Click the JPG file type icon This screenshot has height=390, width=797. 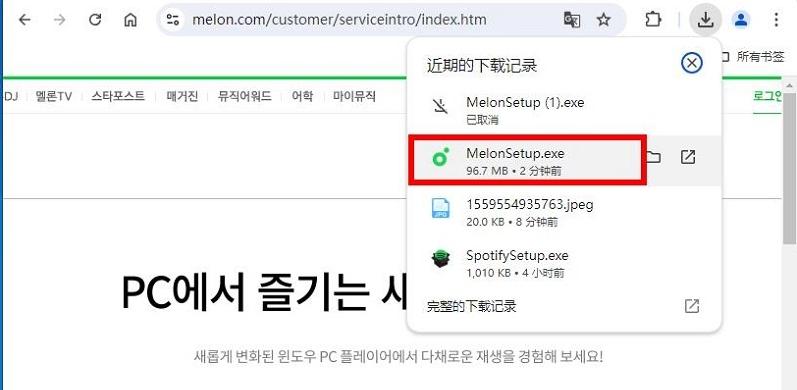(x=440, y=208)
